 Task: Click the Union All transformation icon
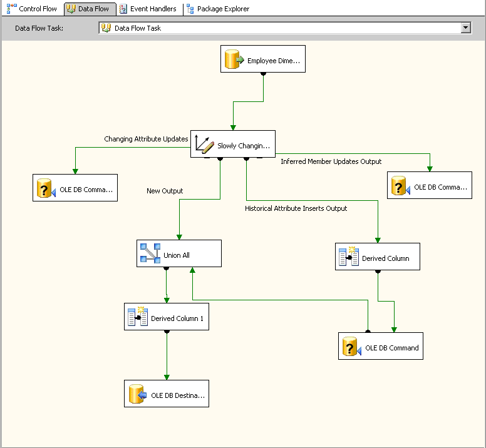click(150, 254)
